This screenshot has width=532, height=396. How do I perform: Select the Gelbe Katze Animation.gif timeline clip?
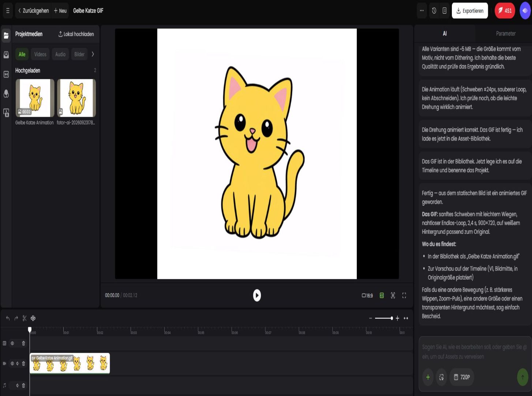click(70, 363)
